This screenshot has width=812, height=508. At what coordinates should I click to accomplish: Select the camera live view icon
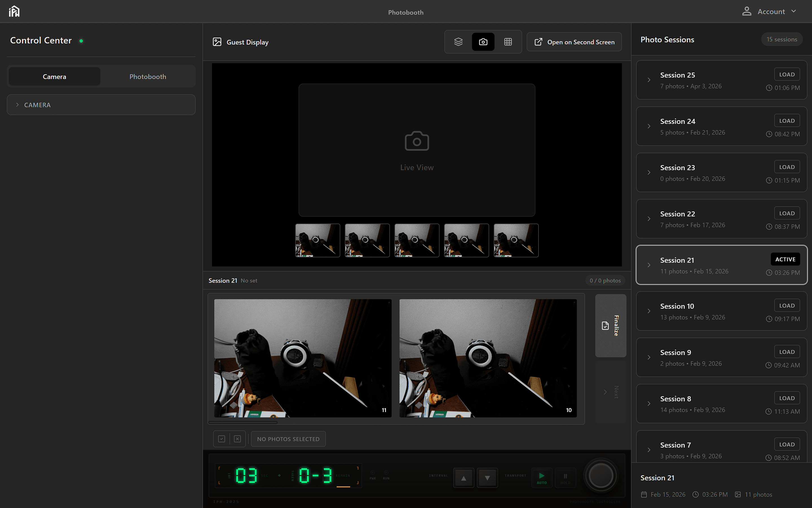pos(483,42)
